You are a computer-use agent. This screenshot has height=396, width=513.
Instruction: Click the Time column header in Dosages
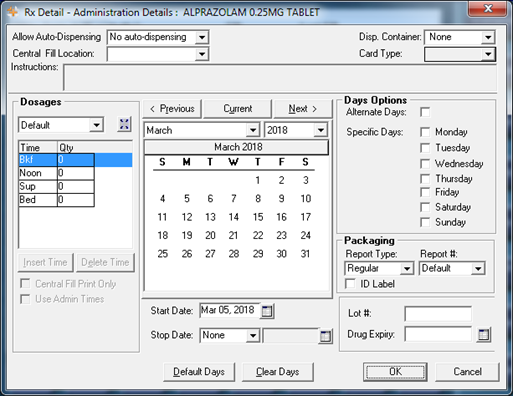[38, 147]
